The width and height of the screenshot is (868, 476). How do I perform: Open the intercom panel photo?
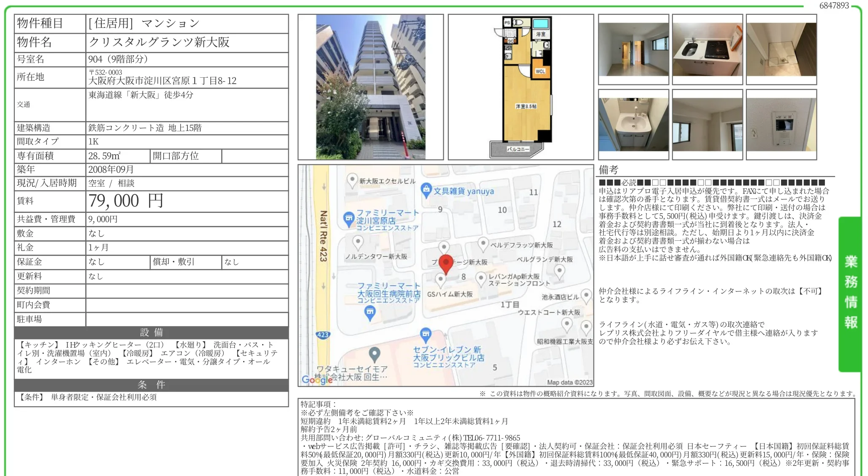pos(781,124)
